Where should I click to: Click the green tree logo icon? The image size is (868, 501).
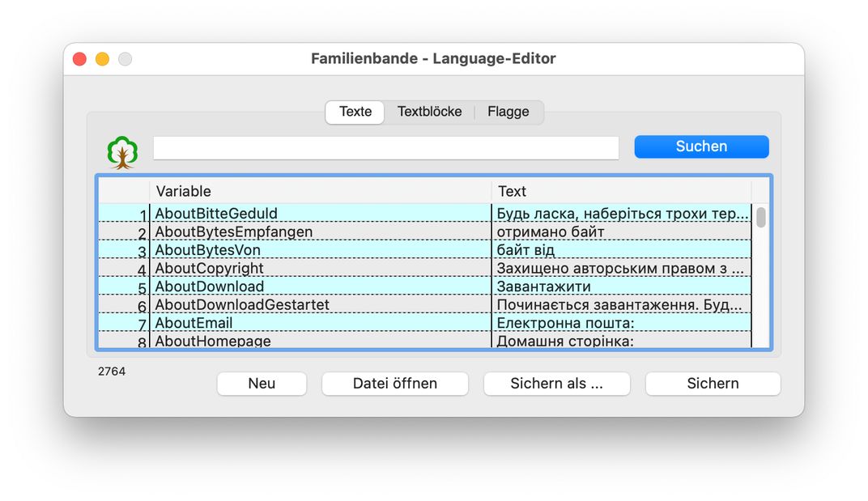coord(122,151)
